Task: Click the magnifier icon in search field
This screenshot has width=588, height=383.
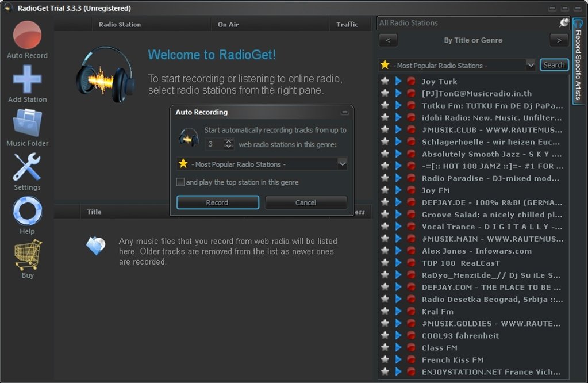Action: point(564,23)
